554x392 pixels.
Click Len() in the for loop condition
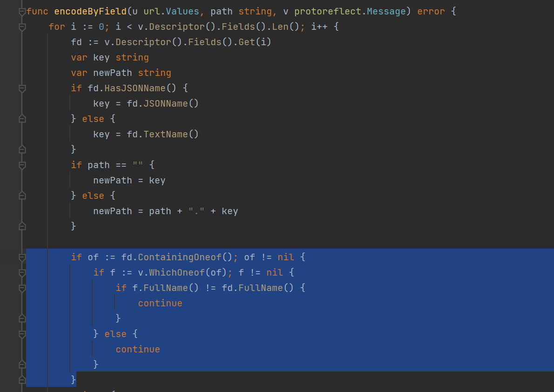285,27
